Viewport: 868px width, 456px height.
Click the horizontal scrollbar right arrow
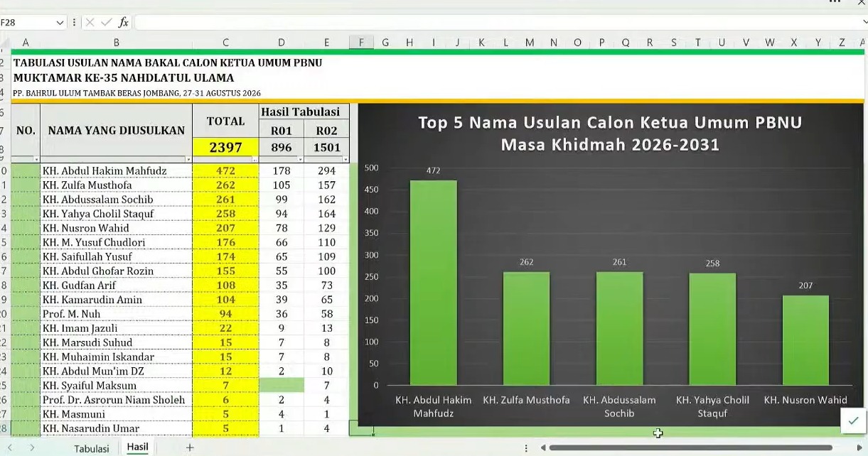[x=859, y=447]
